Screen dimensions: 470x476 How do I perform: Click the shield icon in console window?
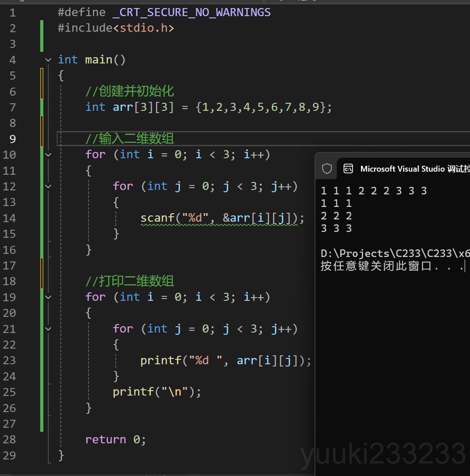coord(327,168)
